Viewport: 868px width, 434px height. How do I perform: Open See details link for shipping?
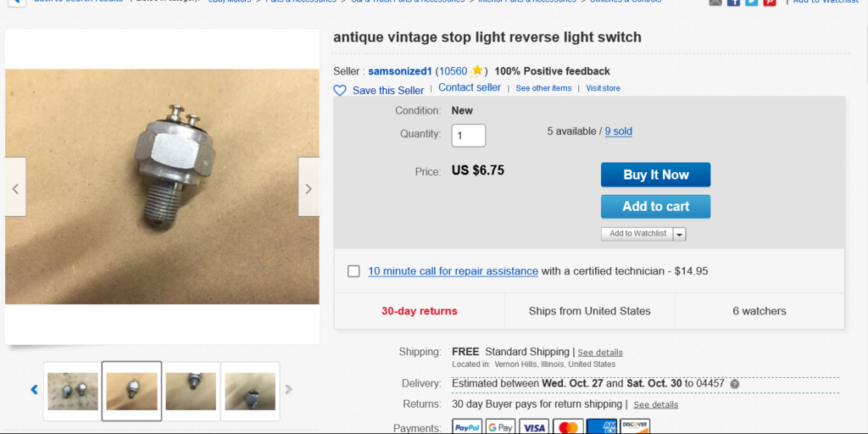[600, 353]
